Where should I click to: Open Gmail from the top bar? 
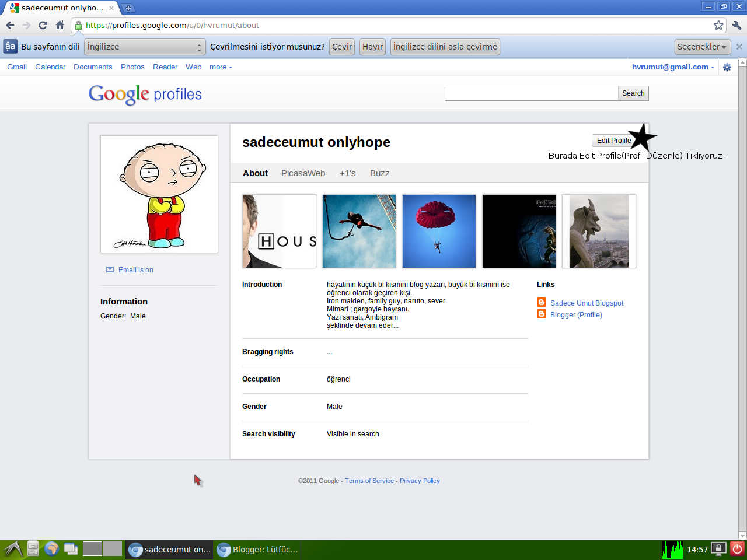[x=17, y=67]
